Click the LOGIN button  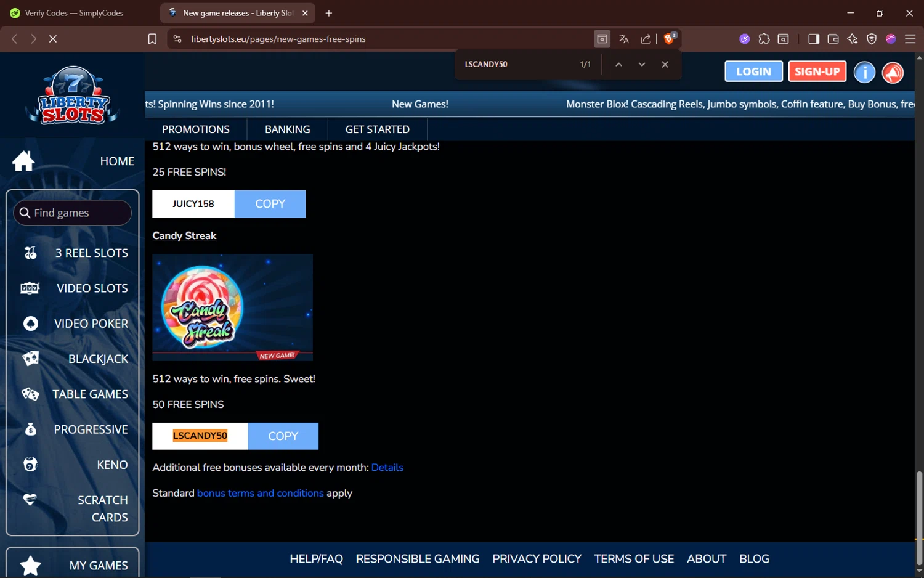pyautogui.click(x=753, y=71)
